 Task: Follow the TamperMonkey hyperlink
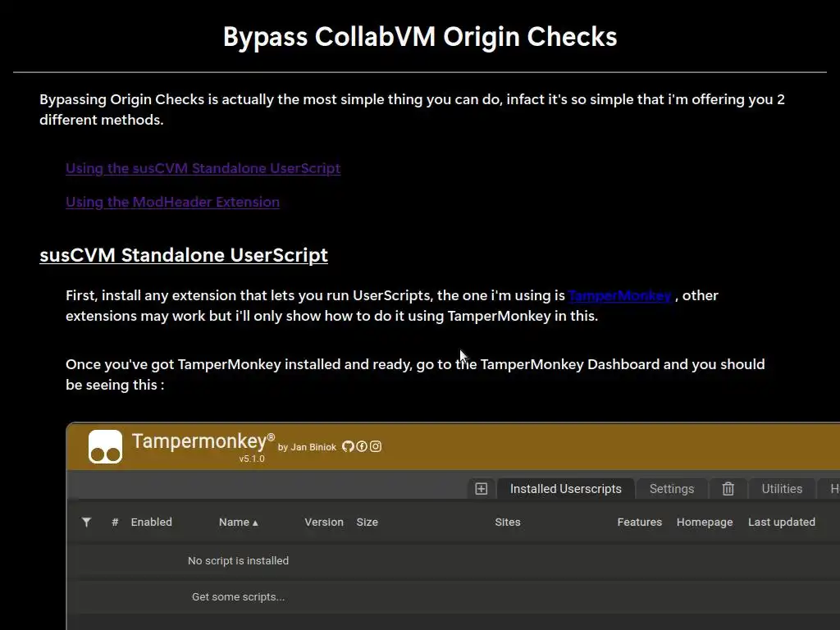[x=619, y=295]
